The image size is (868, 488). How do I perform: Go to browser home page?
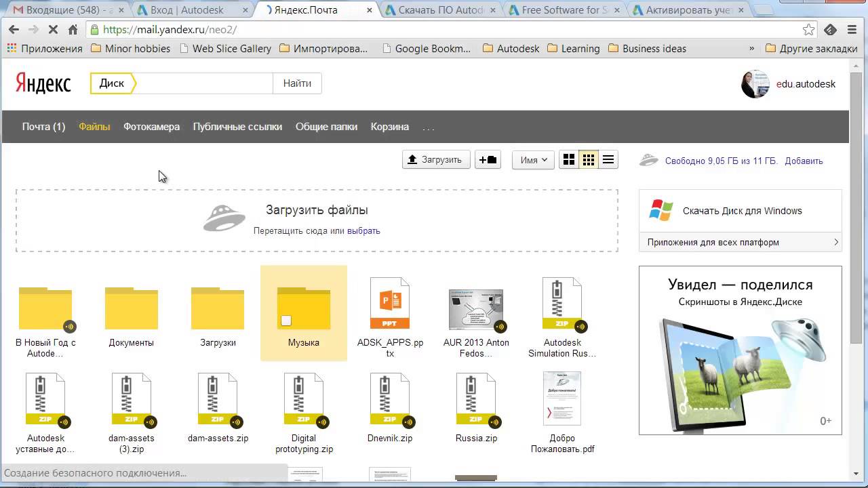(73, 30)
